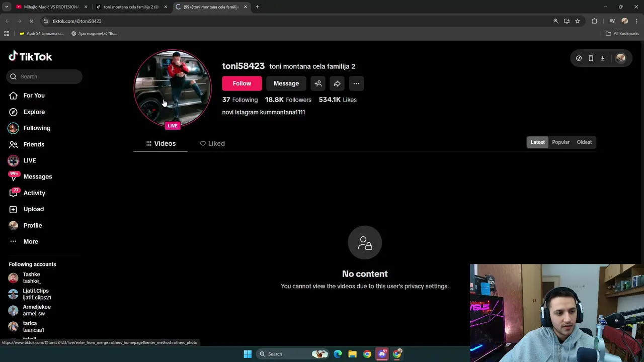Click the pink LIVE badge on avatar
The width and height of the screenshot is (644, 362).
click(173, 126)
